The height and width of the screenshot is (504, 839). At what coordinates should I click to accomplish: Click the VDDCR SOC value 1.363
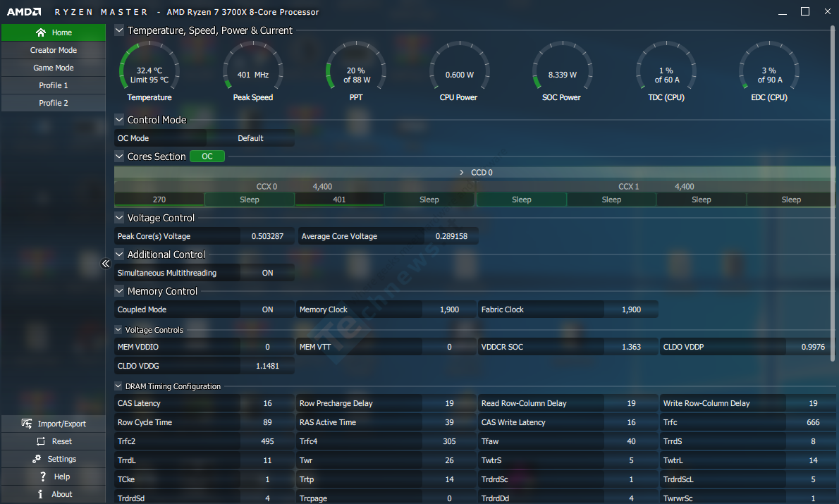632,347
